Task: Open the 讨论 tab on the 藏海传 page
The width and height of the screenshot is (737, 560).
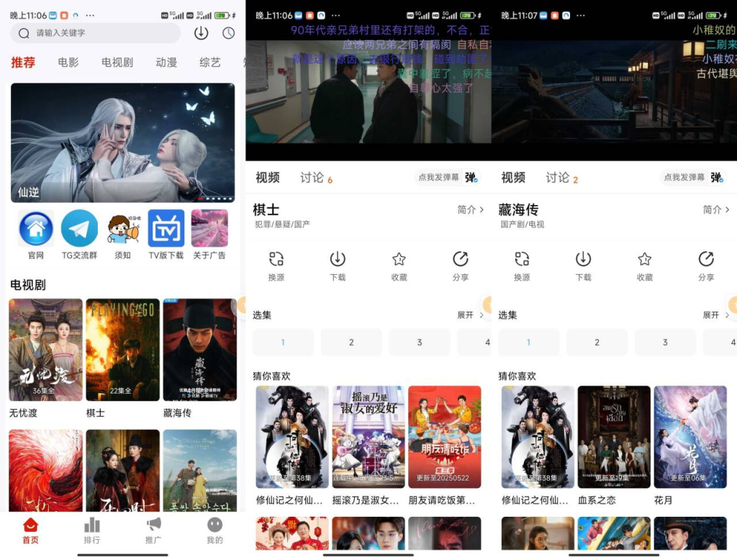Action: tap(561, 178)
